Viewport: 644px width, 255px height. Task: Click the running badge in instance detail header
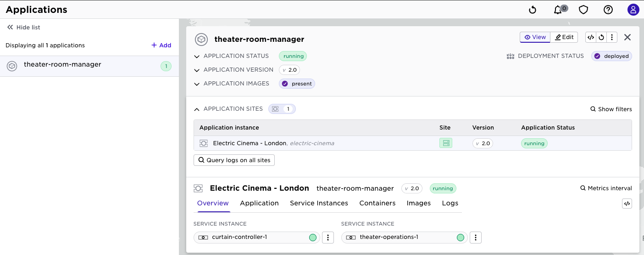(x=443, y=188)
